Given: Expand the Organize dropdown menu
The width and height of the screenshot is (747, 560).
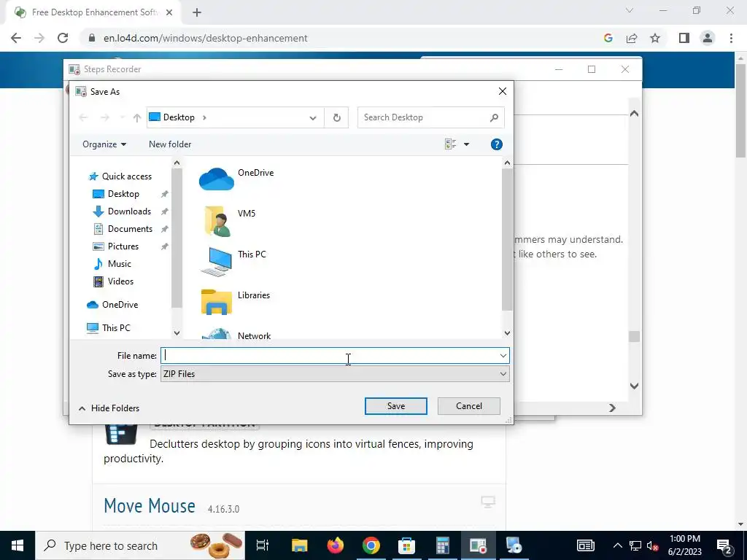Looking at the screenshot, I should point(104,144).
